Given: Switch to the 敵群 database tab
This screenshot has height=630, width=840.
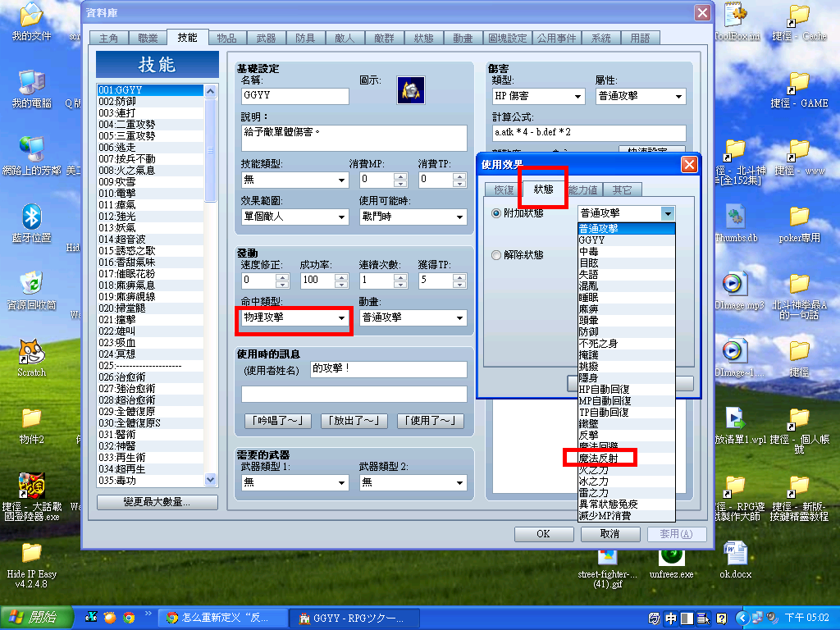Looking at the screenshot, I should 384,39.
